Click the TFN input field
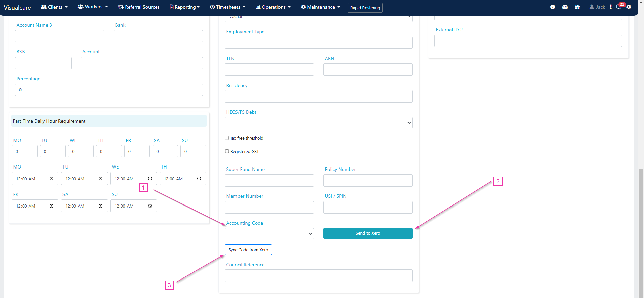This screenshot has width=644, height=298. 269,70
